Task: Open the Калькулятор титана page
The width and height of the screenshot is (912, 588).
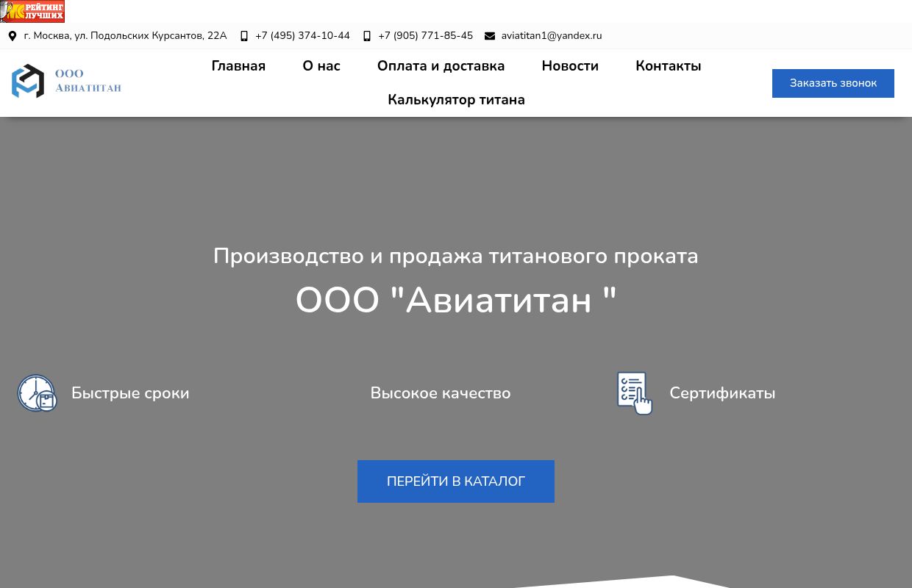Action: click(x=456, y=100)
